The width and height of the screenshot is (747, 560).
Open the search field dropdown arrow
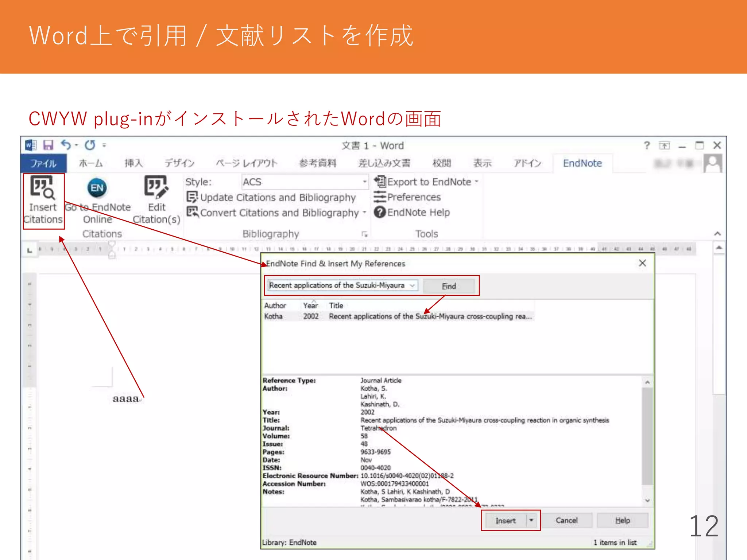tap(413, 285)
